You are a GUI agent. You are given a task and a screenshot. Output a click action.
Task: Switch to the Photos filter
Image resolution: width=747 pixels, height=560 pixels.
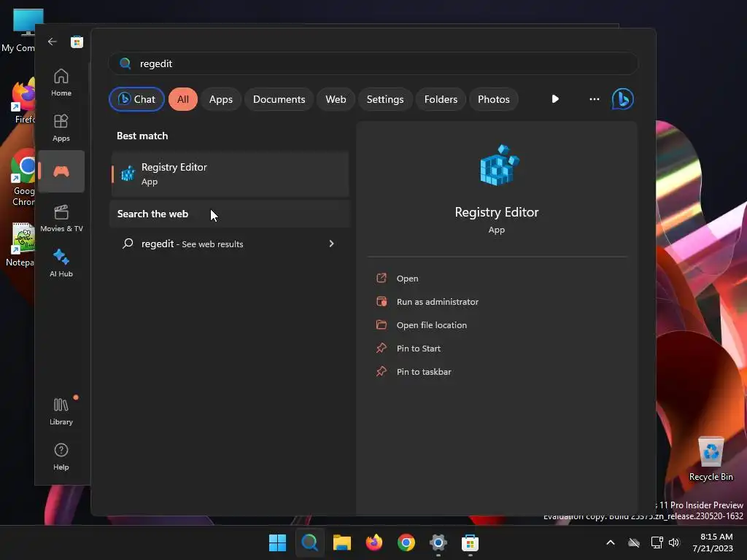(494, 99)
